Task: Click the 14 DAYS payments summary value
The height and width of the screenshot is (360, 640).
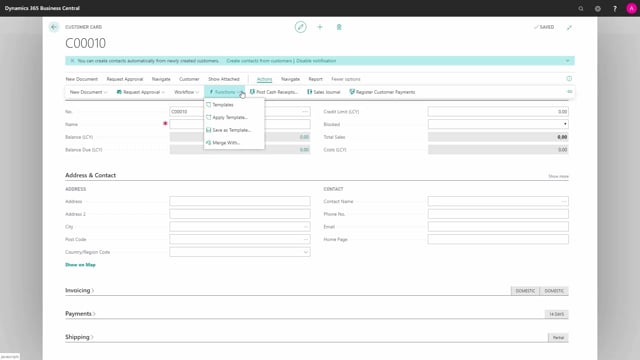Action: (556, 314)
